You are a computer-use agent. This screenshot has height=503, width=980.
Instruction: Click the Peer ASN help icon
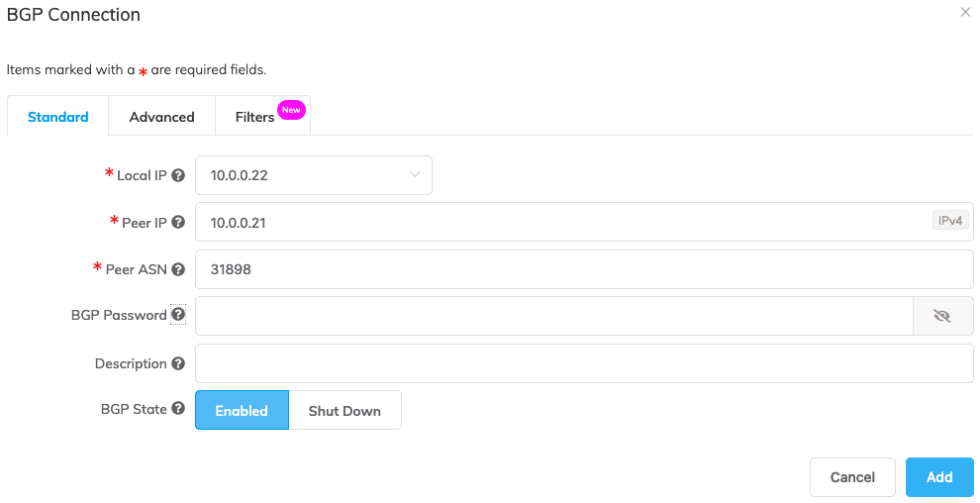click(x=178, y=268)
